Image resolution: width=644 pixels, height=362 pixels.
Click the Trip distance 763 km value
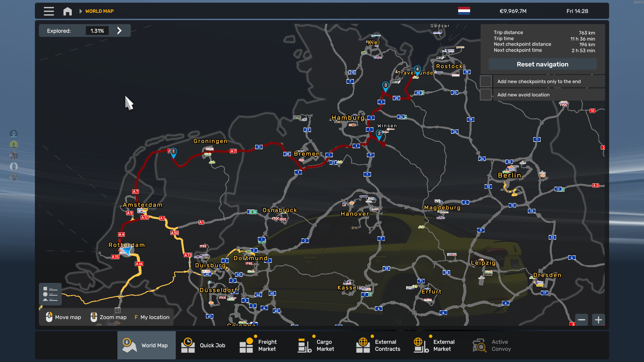pos(587,33)
